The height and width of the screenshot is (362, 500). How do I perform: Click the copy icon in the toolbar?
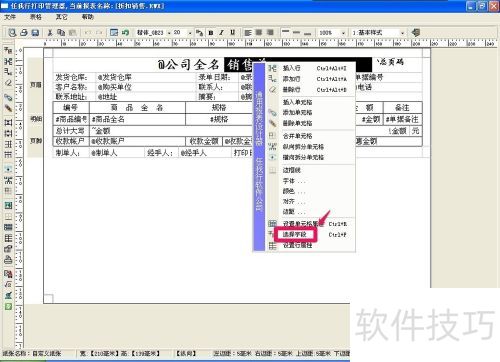pyautogui.click(x=61, y=32)
